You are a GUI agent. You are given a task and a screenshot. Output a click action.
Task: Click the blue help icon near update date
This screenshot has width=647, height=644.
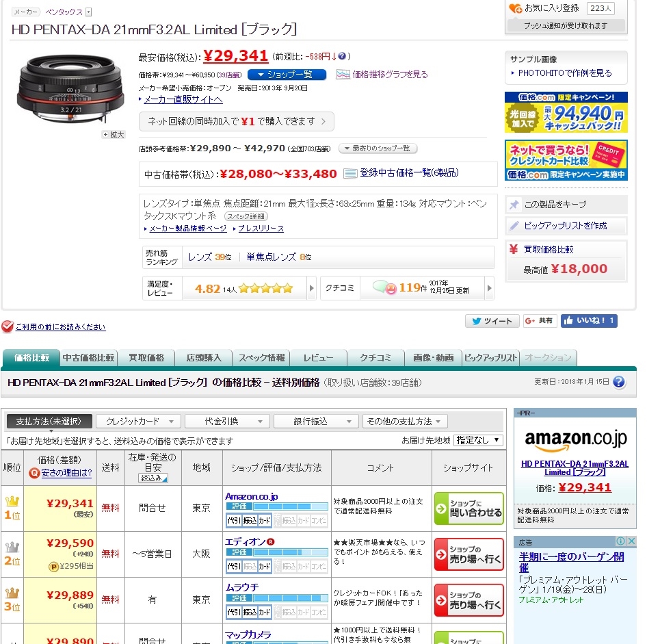pyautogui.click(x=618, y=382)
